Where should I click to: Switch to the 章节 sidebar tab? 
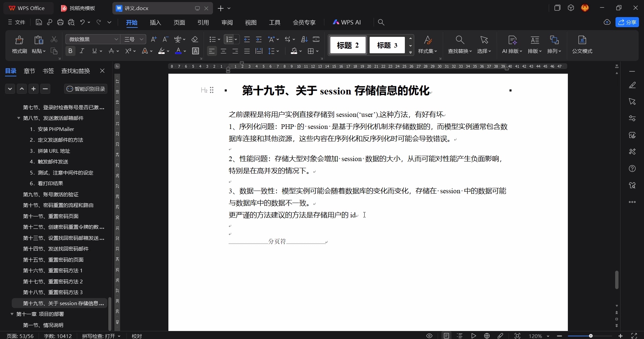tap(29, 71)
